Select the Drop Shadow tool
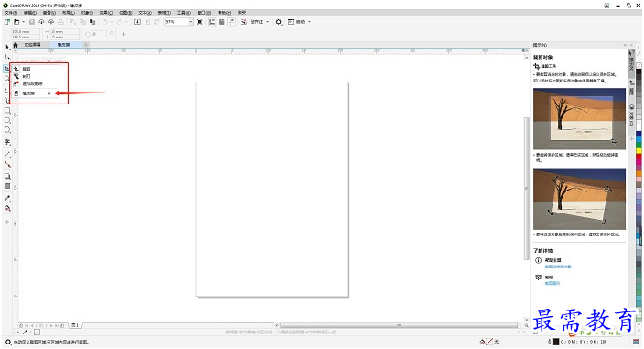Viewport: 644px width, 349px height. tap(7, 177)
